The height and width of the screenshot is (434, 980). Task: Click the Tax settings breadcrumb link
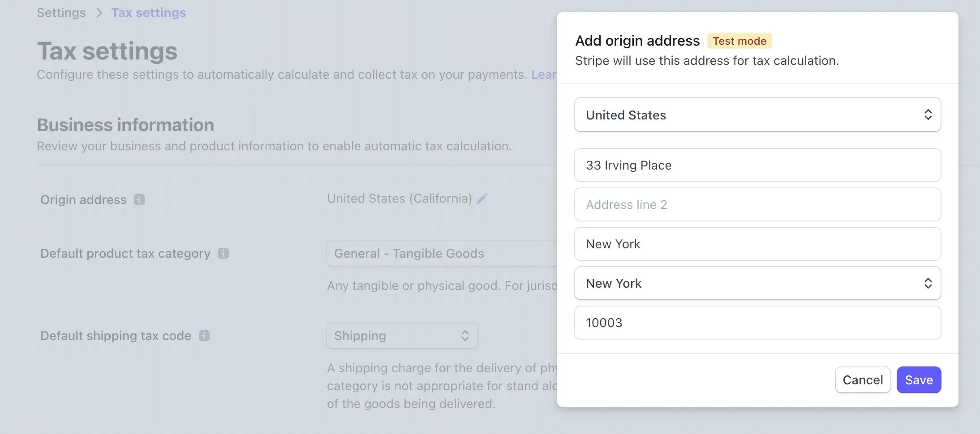click(149, 13)
